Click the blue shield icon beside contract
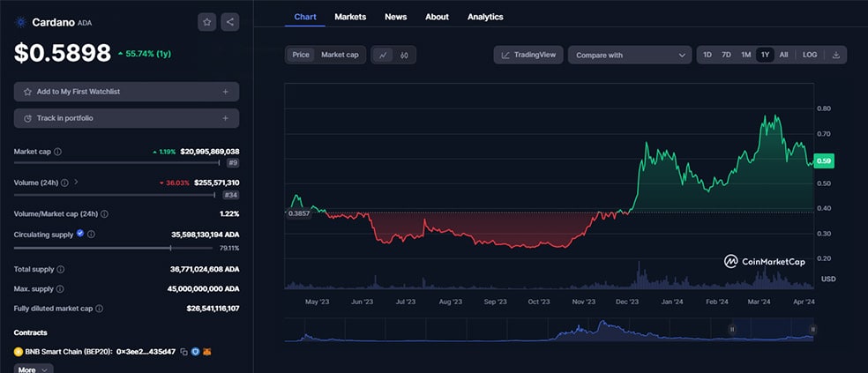The height and width of the screenshot is (373, 868). (196, 352)
